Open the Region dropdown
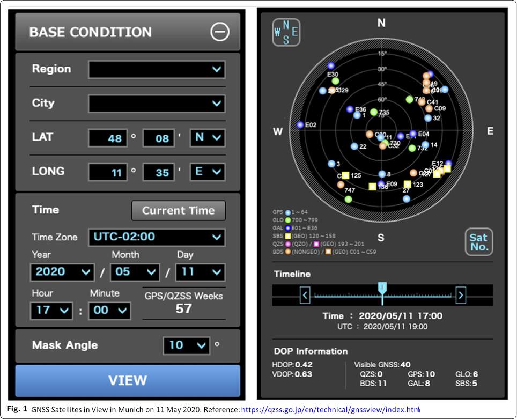 157,69
